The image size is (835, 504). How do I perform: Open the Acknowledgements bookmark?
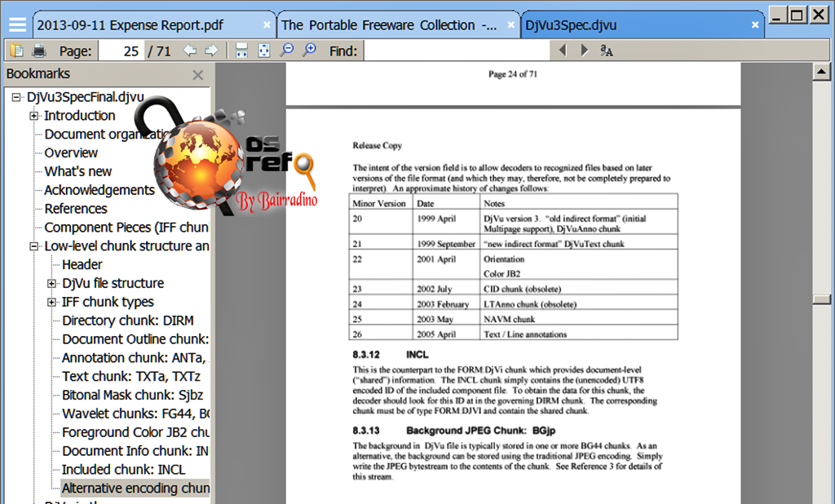coord(99,190)
